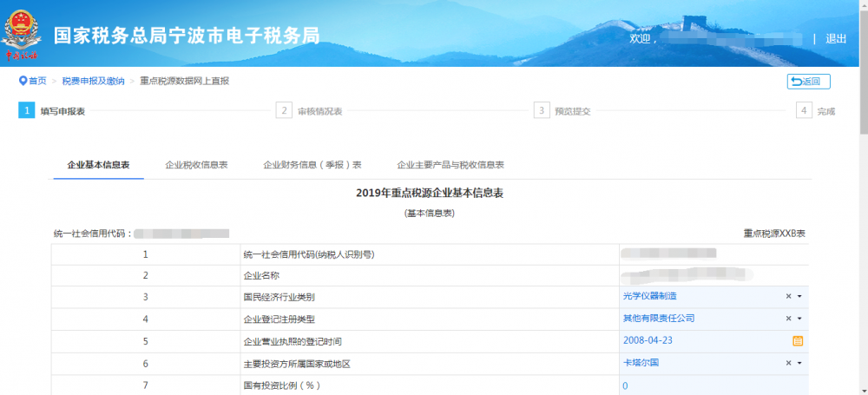Clear the 光学仪器制造 selection
The height and width of the screenshot is (395, 868).
pos(788,296)
